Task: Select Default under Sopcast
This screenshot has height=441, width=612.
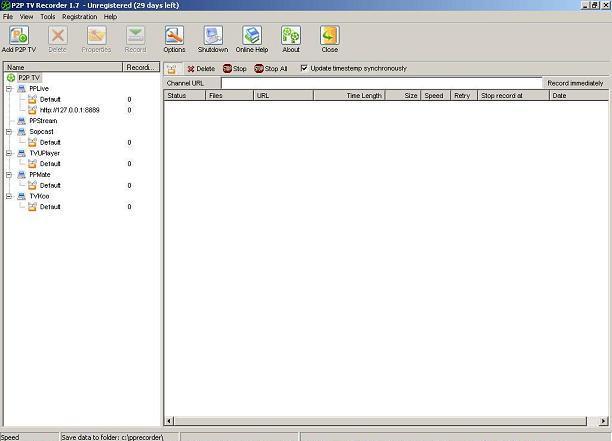Action: [50, 142]
